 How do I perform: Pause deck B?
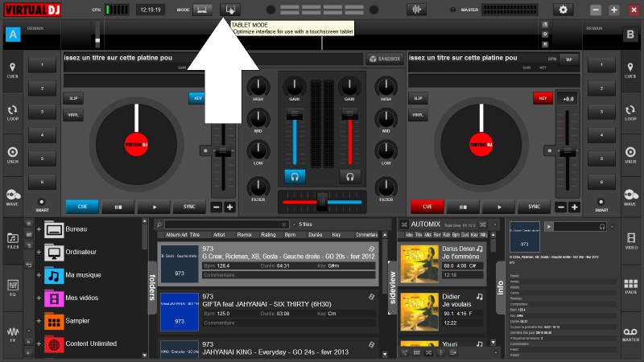pyautogui.click(x=463, y=207)
